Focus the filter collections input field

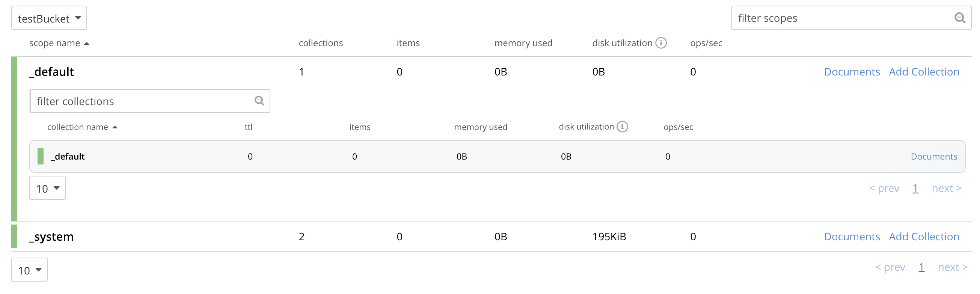[x=141, y=101]
